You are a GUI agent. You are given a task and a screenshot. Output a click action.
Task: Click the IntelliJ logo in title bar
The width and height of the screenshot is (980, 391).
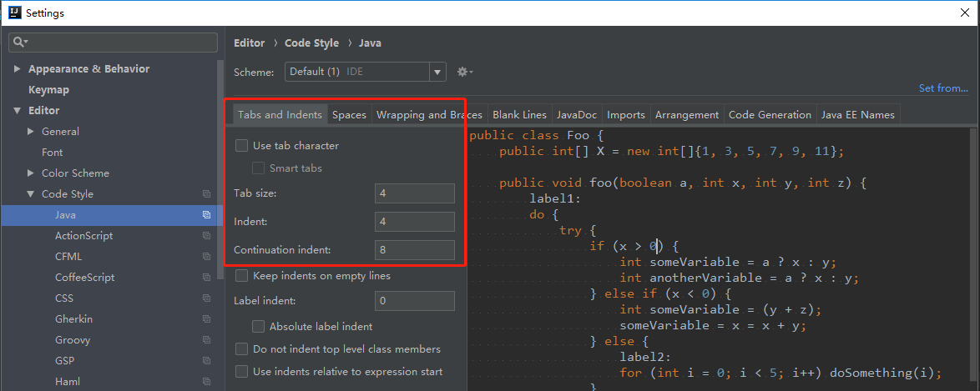tap(16, 12)
